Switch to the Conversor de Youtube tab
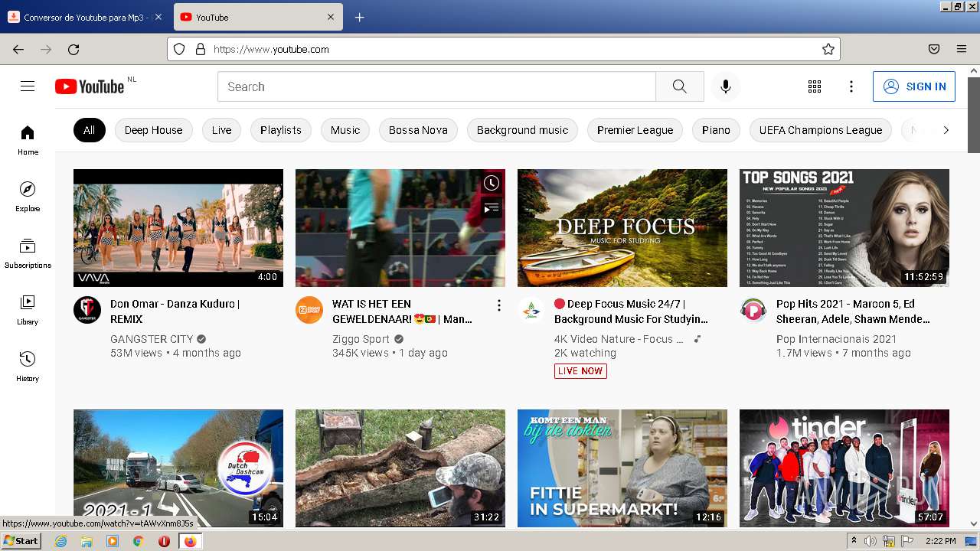The height and width of the screenshot is (551, 980). [84, 17]
